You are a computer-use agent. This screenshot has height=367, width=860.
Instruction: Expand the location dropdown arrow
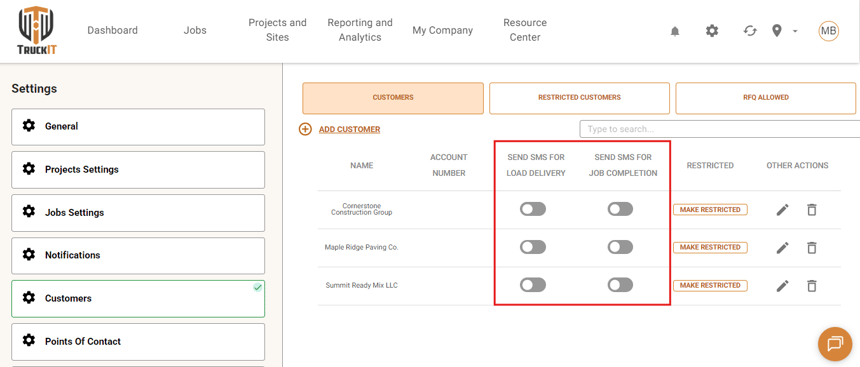click(x=795, y=31)
